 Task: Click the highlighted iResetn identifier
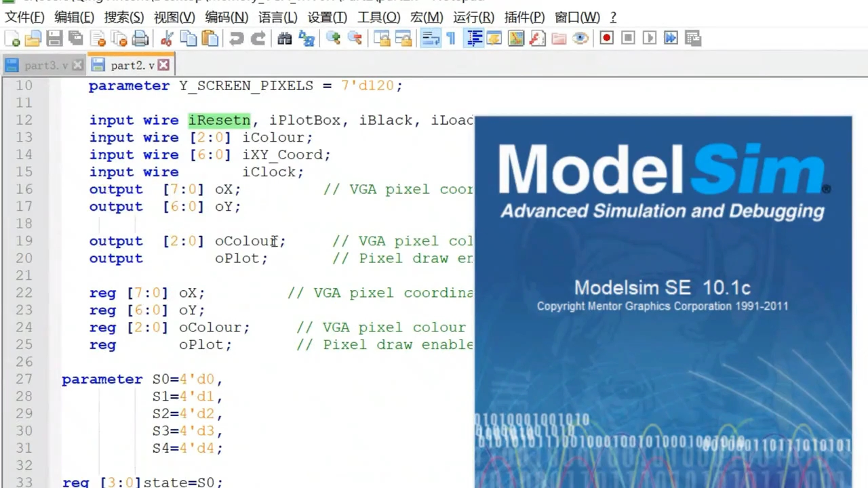[x=219, y=120]
